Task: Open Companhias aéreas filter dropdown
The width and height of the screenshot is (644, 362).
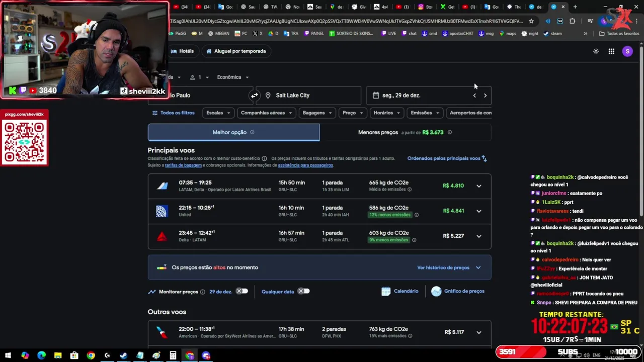Action: (267, 113)
